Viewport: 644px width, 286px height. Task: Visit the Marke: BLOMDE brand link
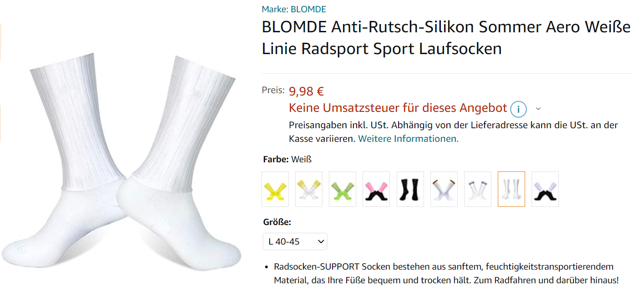[x=294, y=9]
